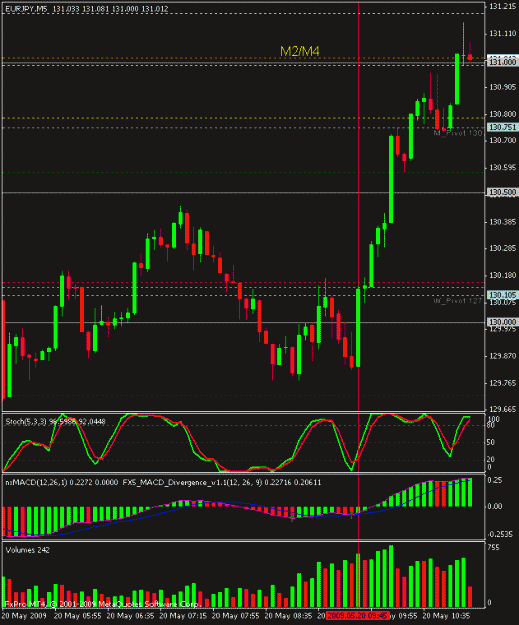Click the highlighted 130.751 price tag
This screenshot has width=519, height=625.
tap(502, 127)
